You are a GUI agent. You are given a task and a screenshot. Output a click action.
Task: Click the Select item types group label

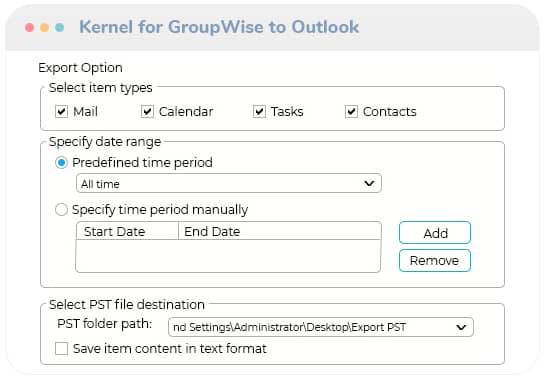pyautogui.click(x=100, y=88)
